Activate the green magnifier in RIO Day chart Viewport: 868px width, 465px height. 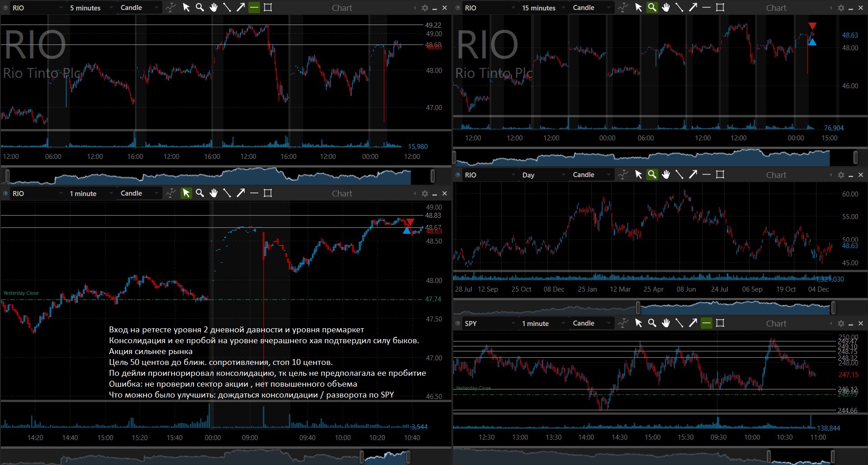coord(652,175)
